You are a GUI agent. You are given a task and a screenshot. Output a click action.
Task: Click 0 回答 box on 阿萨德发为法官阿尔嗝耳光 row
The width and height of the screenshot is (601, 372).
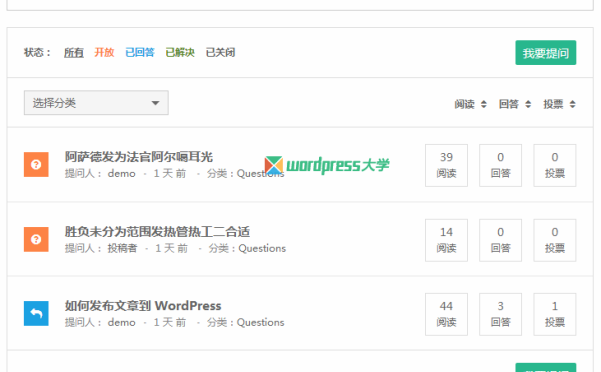click(501, 166)
